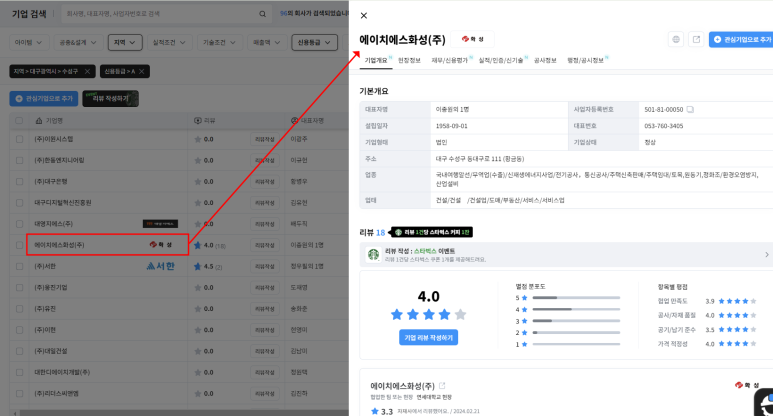Click 서한 logo in the (주)서한 row
The width and height of the screenshot is (773, 416).
(x=161, y=266)
